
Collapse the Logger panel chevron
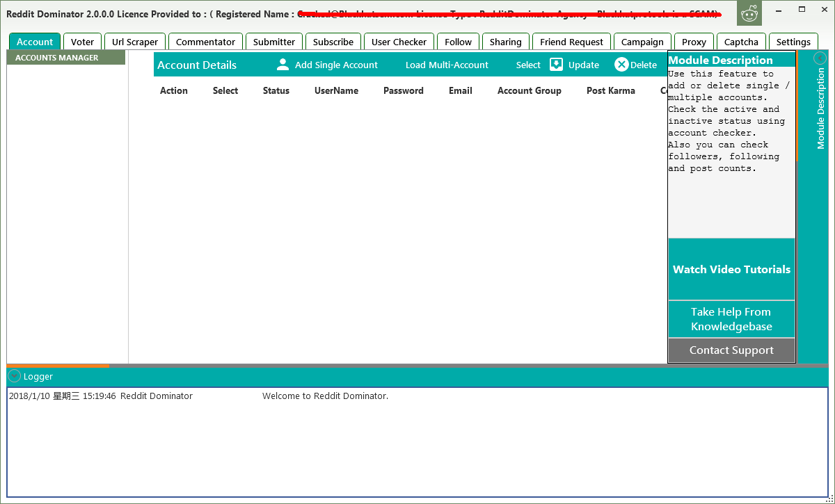coord(15,376)
